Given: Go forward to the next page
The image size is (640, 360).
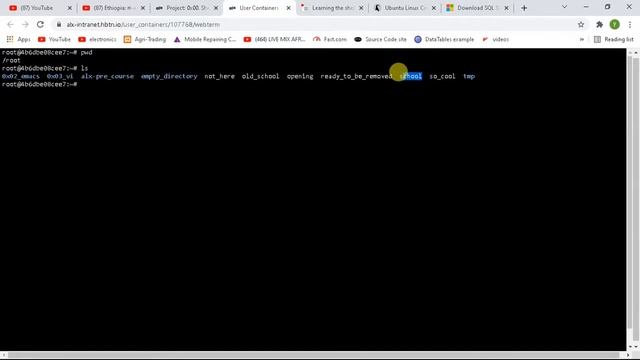Looking at the screenshot, I should (25, 24).
